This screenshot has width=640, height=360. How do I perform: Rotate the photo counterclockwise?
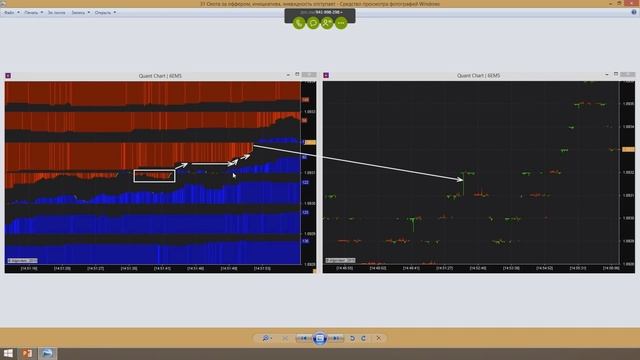coord(352,338)
